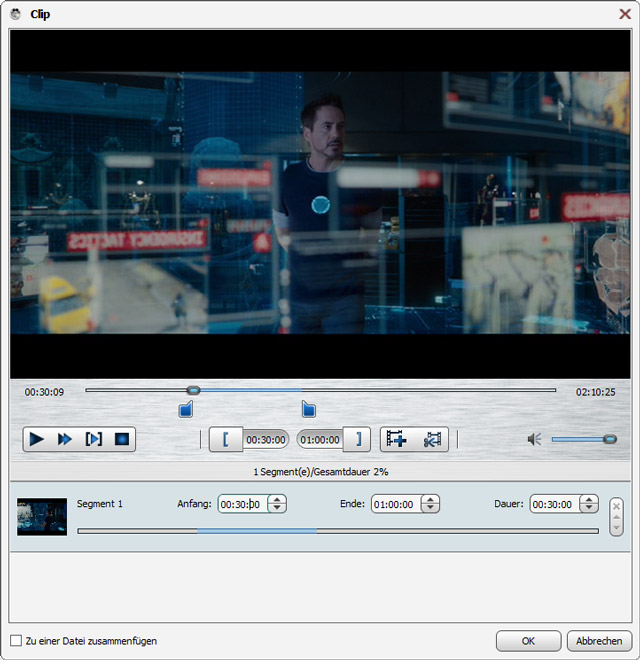
Task: Increase the Ende time value
Action: click(430, 500)
